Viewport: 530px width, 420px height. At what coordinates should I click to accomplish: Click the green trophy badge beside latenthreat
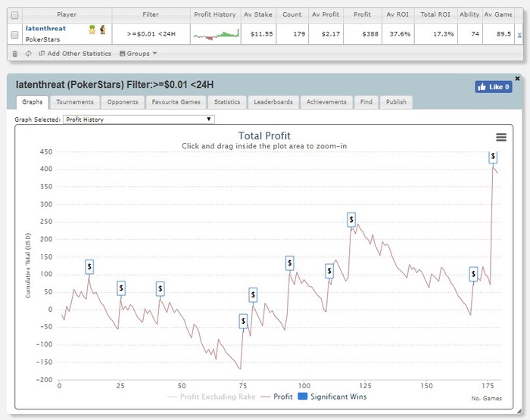(92, 30)
